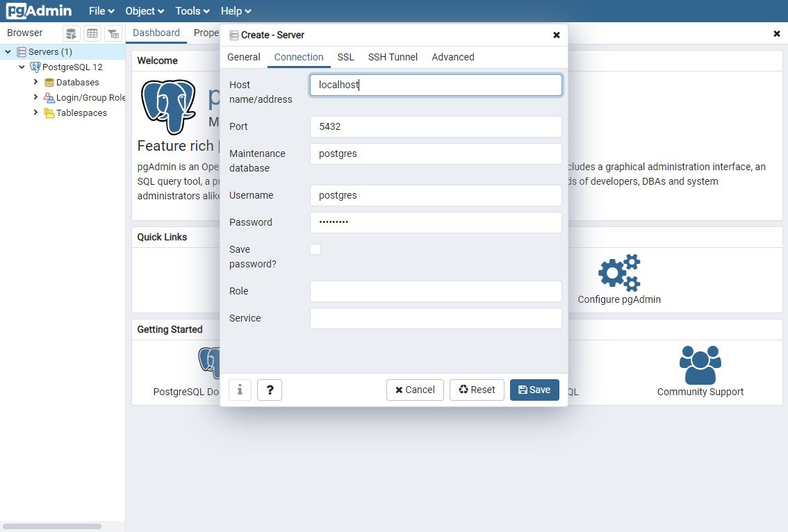Click the PostgreSQL 12 elephant icon
788x532 pixels.
(35, 67)
